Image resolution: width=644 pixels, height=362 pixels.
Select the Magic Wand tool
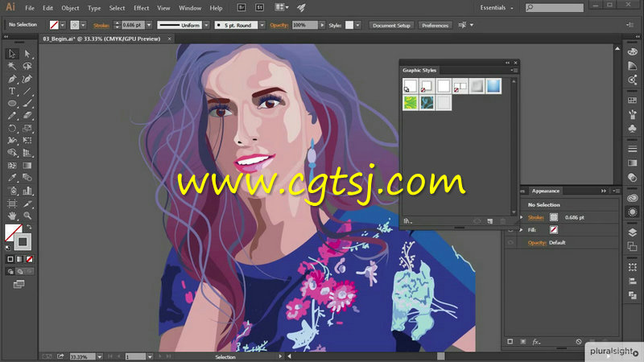12,66
